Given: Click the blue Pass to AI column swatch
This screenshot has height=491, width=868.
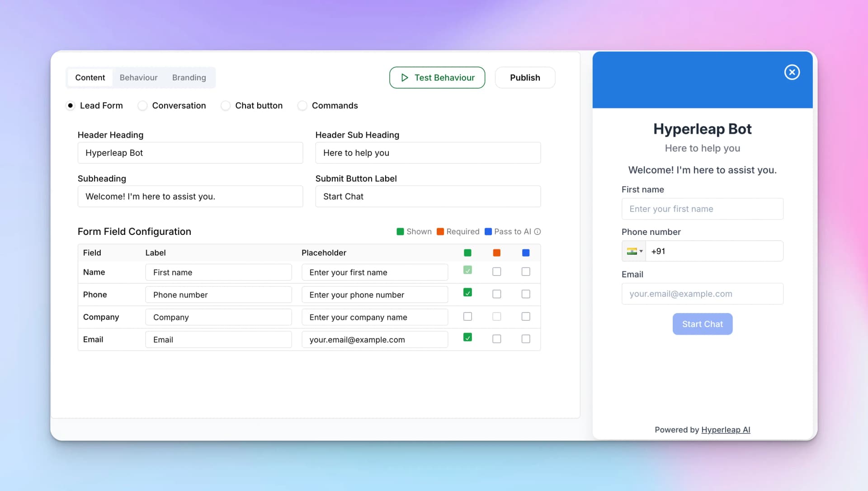Looking at the screenshot, I should (x=525, y=253).
